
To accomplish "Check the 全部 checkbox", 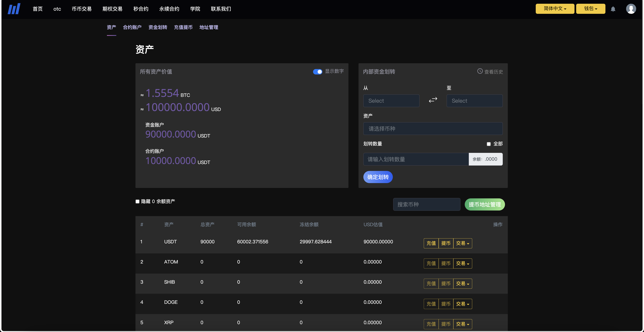I will 489,144.
